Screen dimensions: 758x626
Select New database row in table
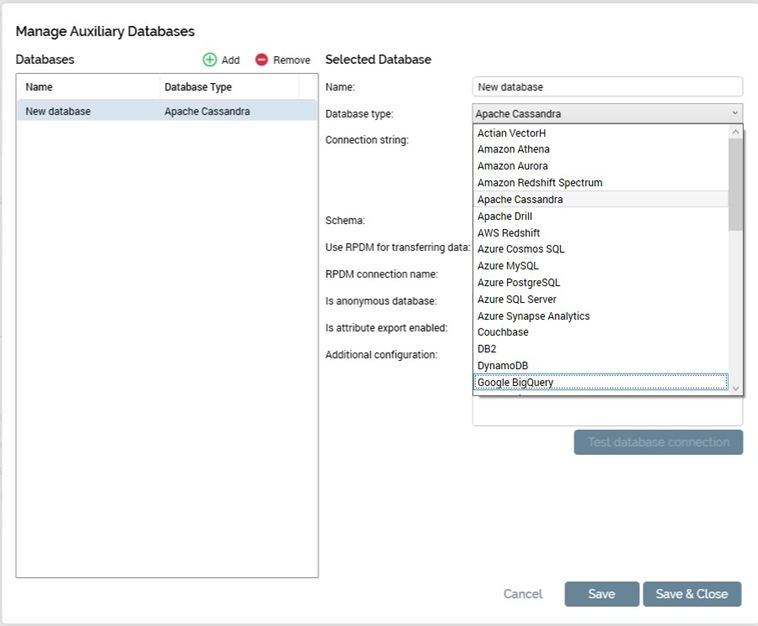click(x=167, y=111)
